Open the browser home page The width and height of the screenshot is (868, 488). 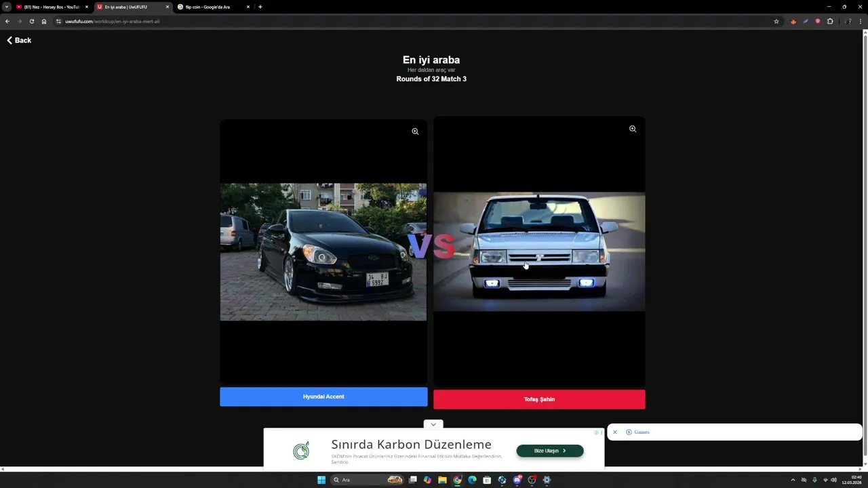tap(44, 21)
